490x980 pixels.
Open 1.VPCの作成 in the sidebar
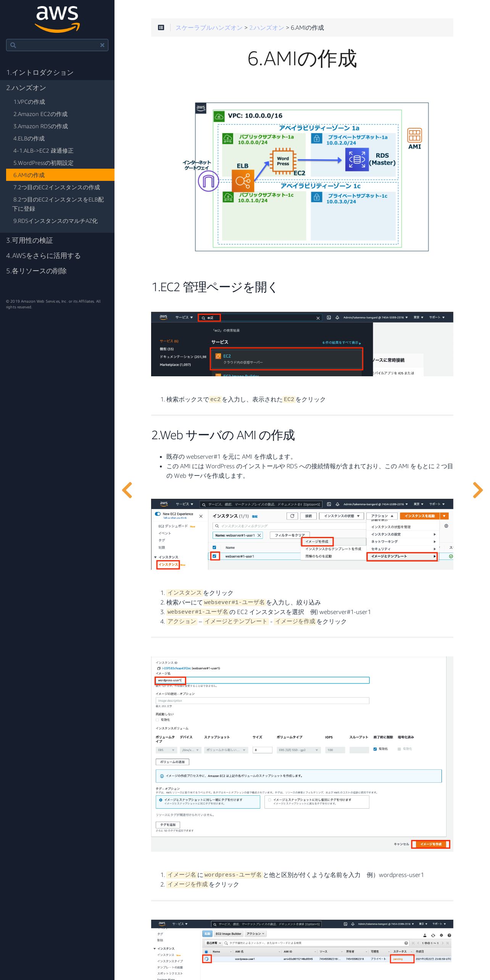[60, 102]
